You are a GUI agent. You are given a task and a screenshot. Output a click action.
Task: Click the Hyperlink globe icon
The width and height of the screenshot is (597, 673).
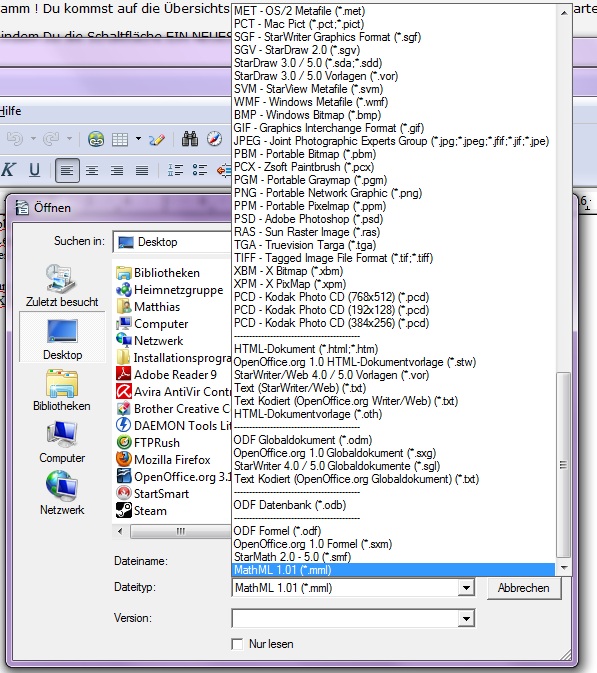pyautogui.click(x=96, y=139)
